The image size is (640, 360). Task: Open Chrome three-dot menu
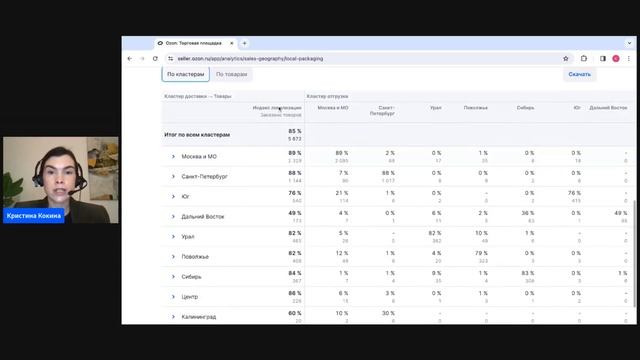coord(629,59)
